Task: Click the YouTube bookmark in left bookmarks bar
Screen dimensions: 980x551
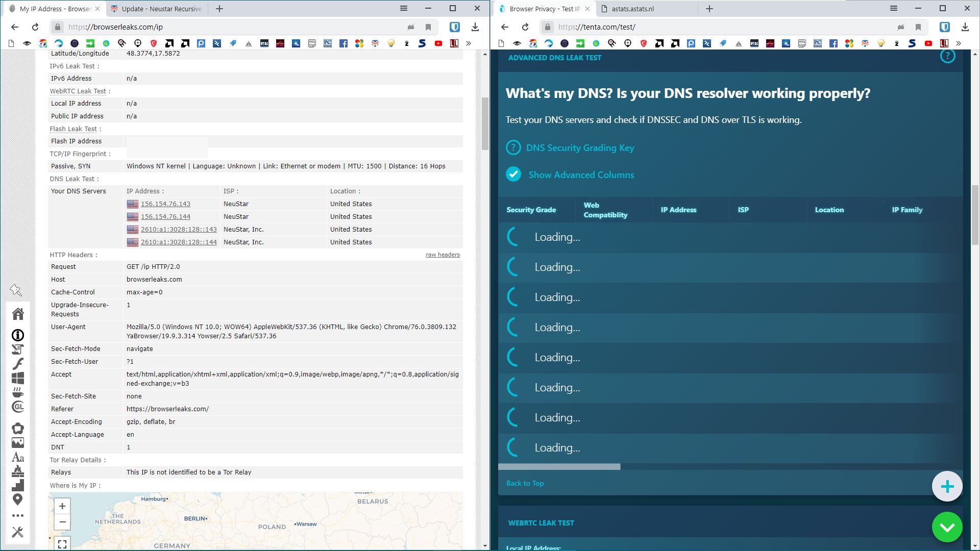Action: point(438,43)
